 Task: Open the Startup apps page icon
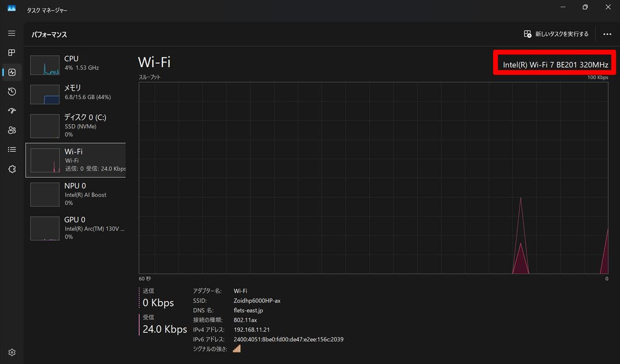pyautogui.click(x=12, y=111)
